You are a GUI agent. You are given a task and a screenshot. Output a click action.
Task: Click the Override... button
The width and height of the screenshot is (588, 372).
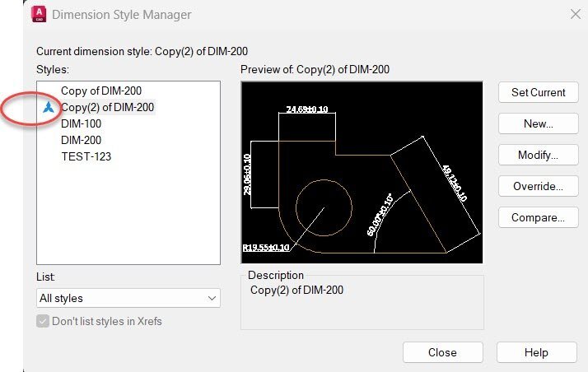[x=538, y=186]
